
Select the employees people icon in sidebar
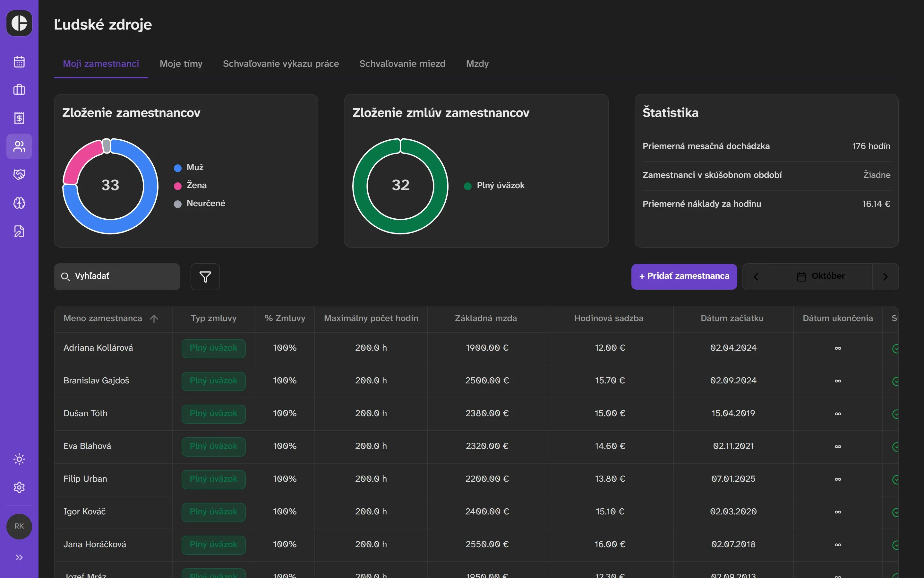pos(19,146)
